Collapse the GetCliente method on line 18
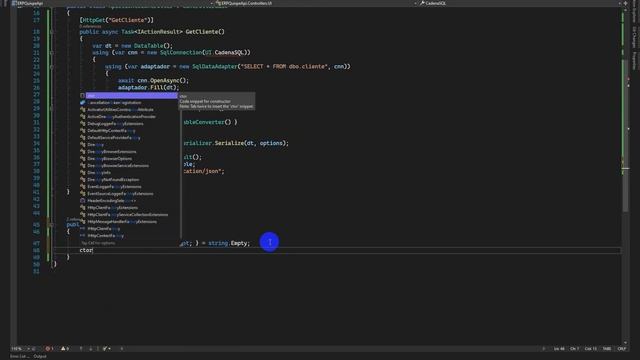The height and width of the screenshot is (360, 640). [51, 32]
